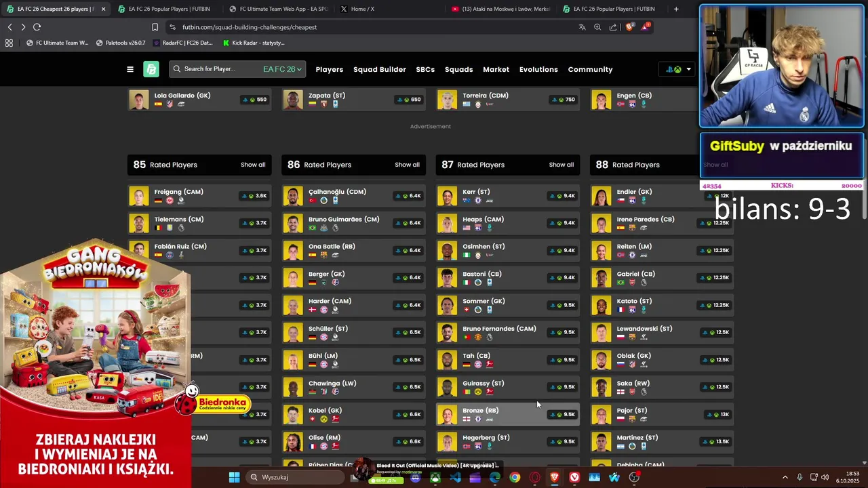Show hidden system tray icons
The image size is (868, 488).
785,477
